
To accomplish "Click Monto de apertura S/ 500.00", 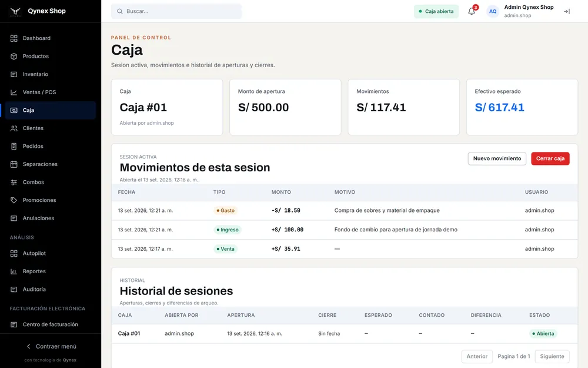I will coord(263,107).
